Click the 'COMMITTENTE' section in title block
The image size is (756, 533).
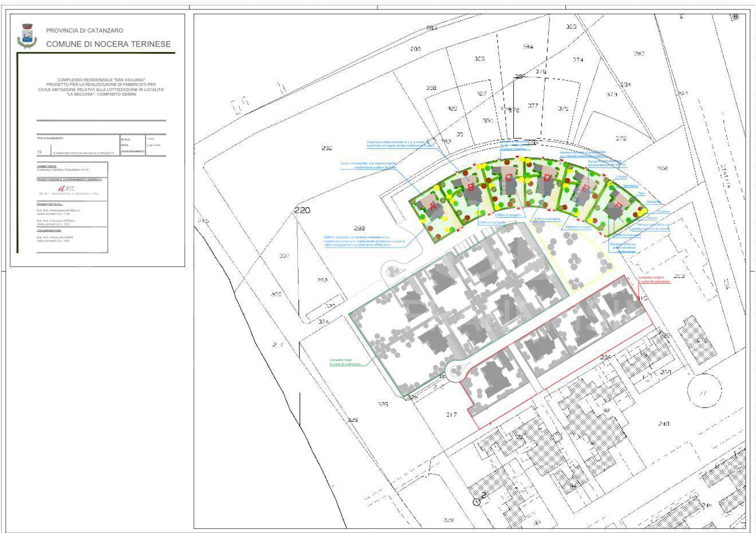pyautogui.click(x=46, y=166)
